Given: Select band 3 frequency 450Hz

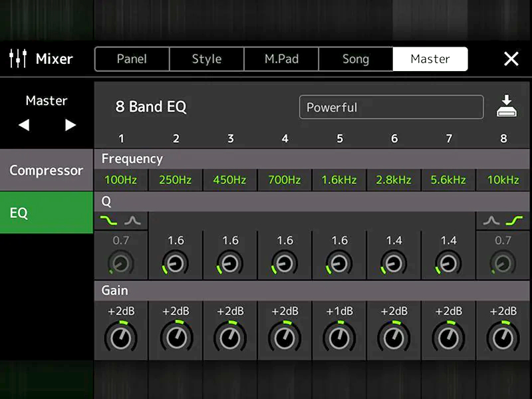Looking at the screenshot, I should [229, 180].
